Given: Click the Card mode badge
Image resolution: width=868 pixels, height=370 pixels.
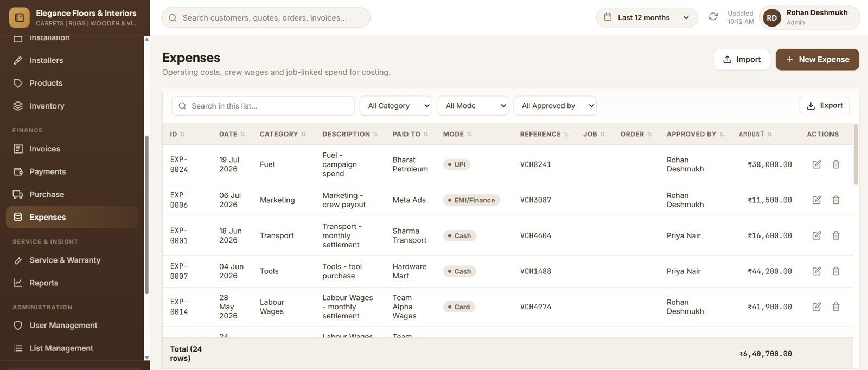Looking at the screenshot, I should pyautogui.click(x=459, y=307).
